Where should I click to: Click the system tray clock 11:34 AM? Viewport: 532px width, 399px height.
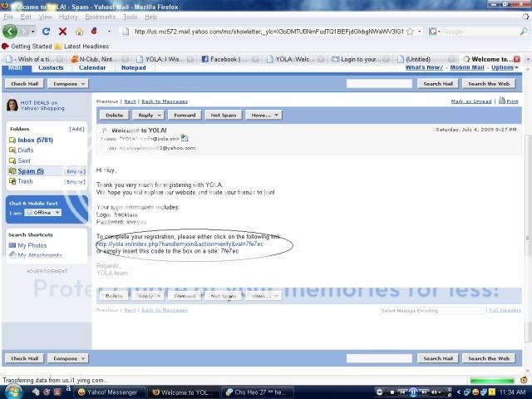(x=512, y=392)
